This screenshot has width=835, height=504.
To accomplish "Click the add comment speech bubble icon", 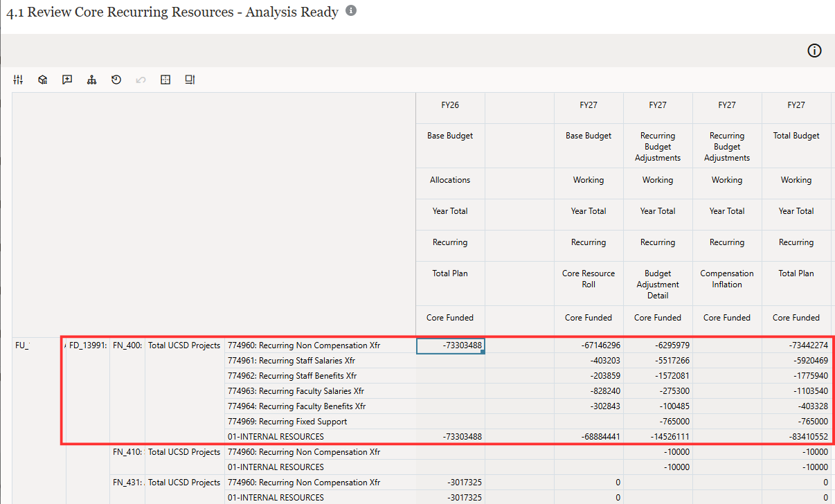I will 67,80.
